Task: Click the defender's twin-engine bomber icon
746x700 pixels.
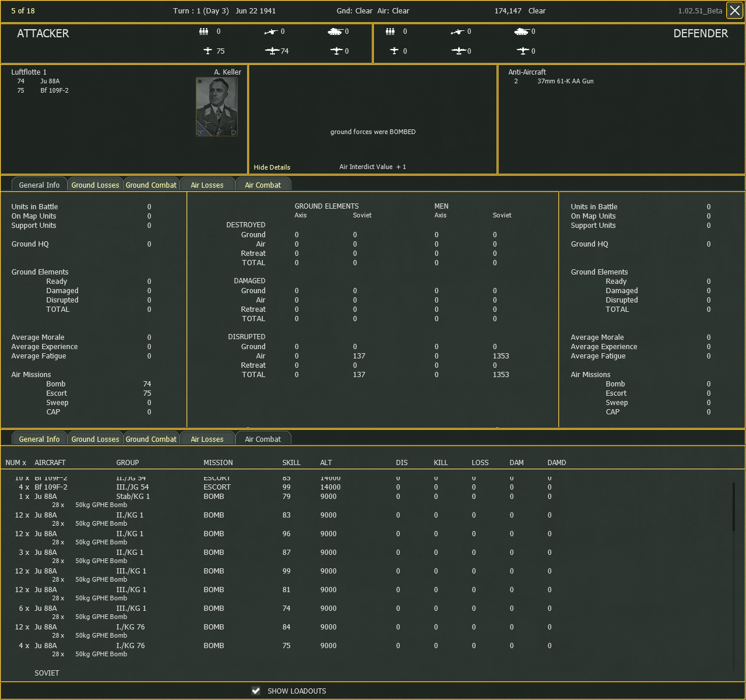Action: pyautogui.click(x=459, y=51)
